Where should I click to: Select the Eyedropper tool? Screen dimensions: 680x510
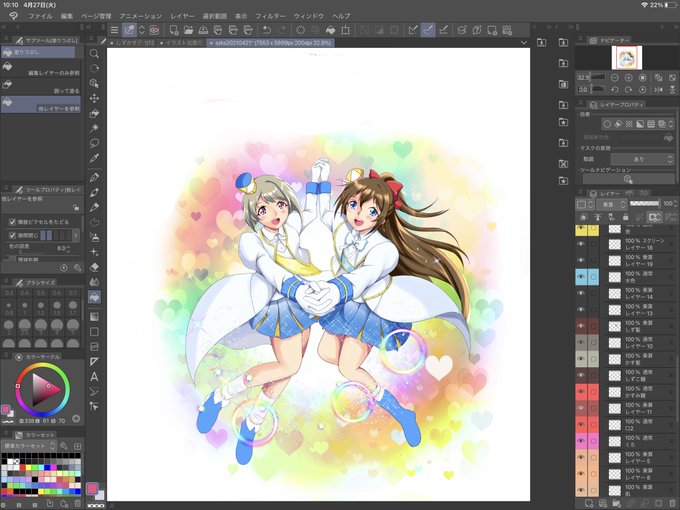tap(94, 158)
